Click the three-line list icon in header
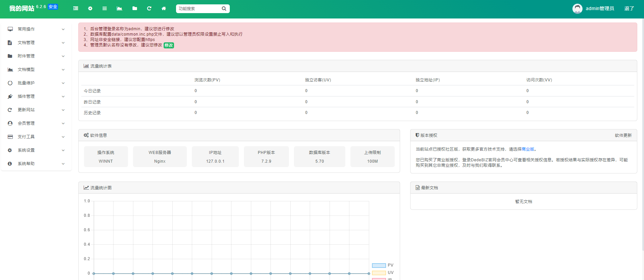The image size is (644, 280). coord(104,8)
